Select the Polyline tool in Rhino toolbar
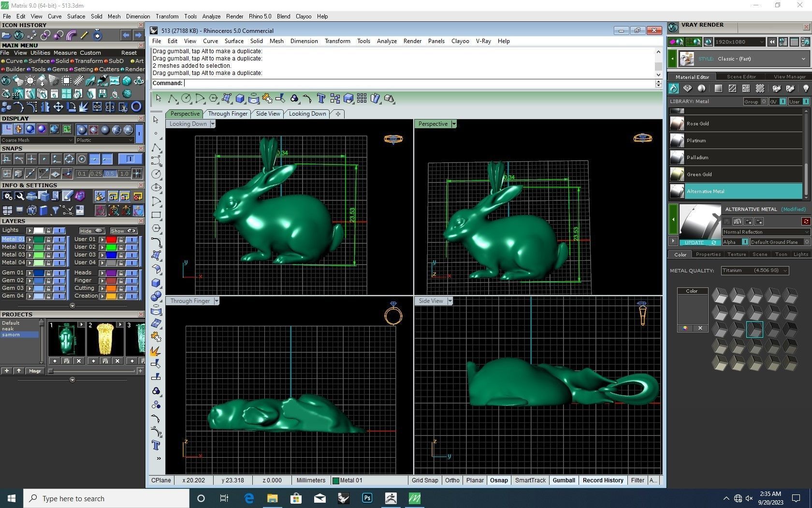This screenshot has width=812, height=508. point(172,99)
